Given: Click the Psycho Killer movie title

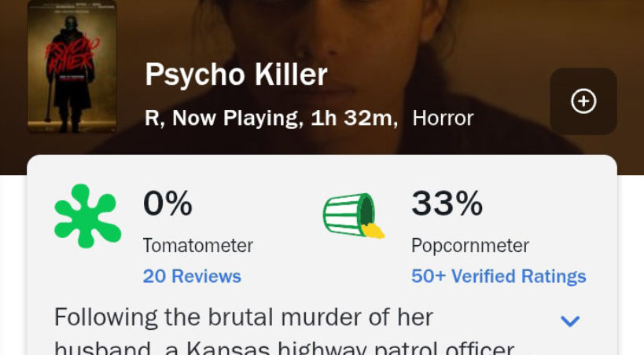Looking at the screenshot, I should point(236,75).
